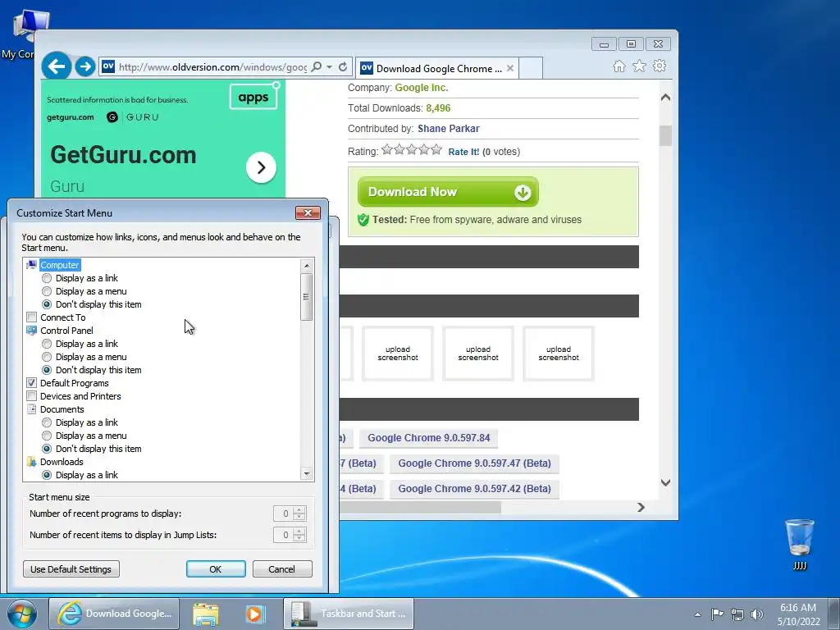
Task: Confirm Customize Start Menu with OK
Action: coord(216,569)
